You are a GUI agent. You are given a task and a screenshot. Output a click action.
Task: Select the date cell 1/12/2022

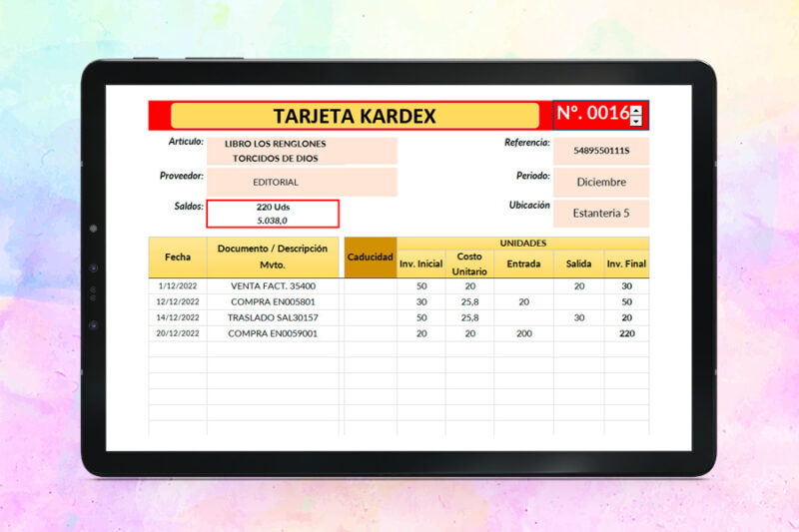click(x=178, y=286)
